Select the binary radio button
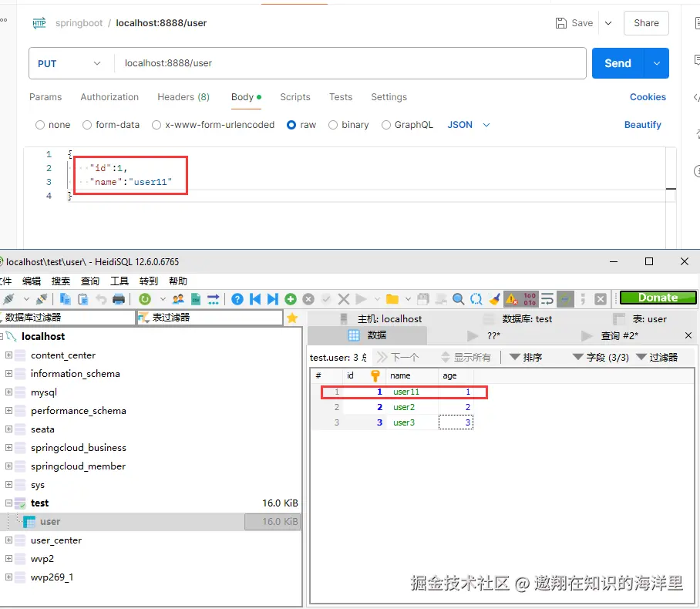 coord(333,125)
